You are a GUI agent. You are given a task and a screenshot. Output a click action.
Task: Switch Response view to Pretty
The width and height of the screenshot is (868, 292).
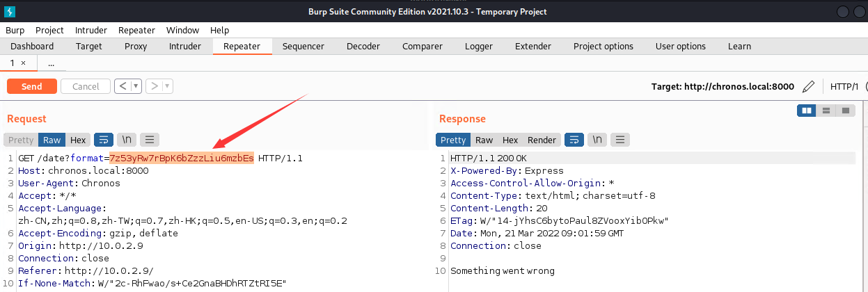click(x=453, y=140)
